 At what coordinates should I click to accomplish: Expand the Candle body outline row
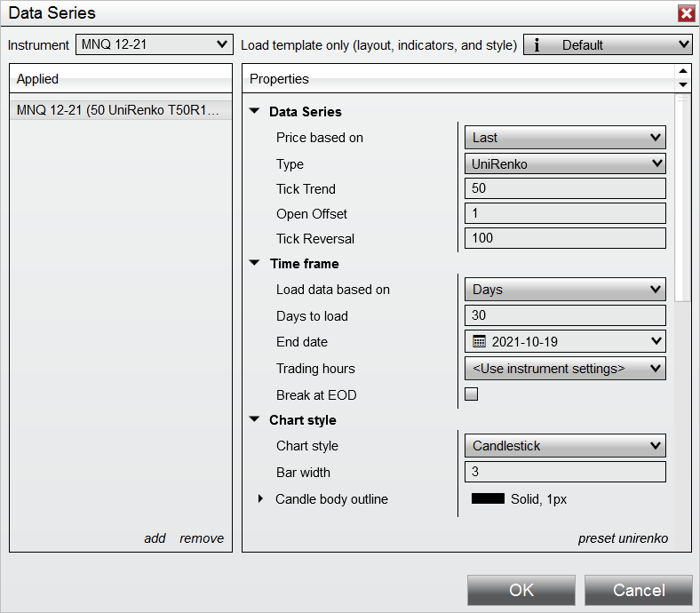point(260,498)
